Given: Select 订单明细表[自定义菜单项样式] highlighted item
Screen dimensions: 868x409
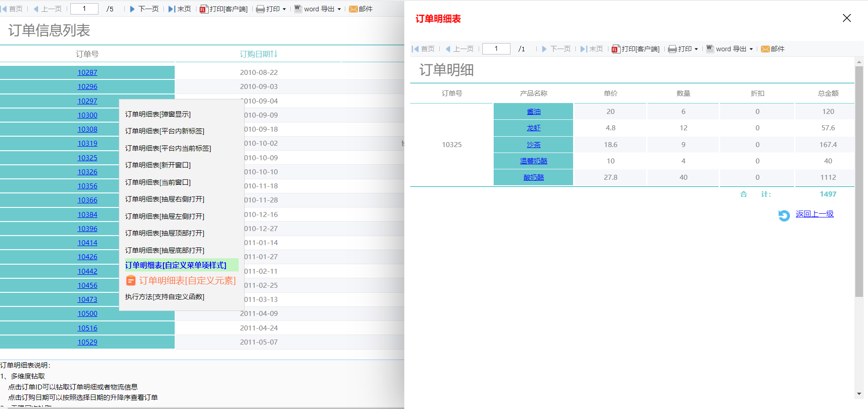Looking at the screenshot, I should [x=176, y=265].
